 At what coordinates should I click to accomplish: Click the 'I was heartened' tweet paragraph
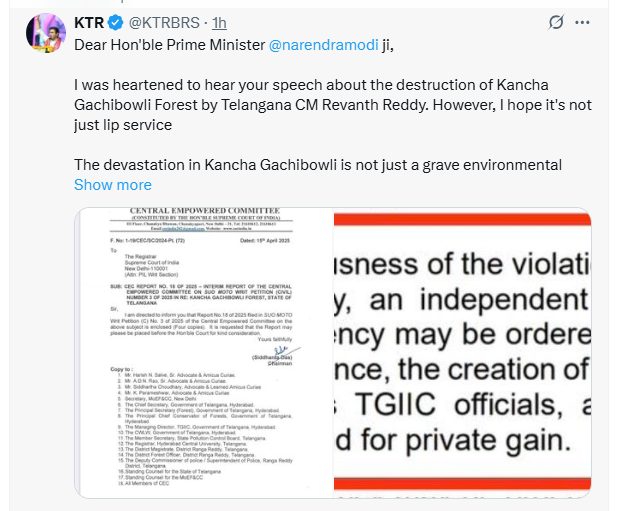(x=333, y=105)
